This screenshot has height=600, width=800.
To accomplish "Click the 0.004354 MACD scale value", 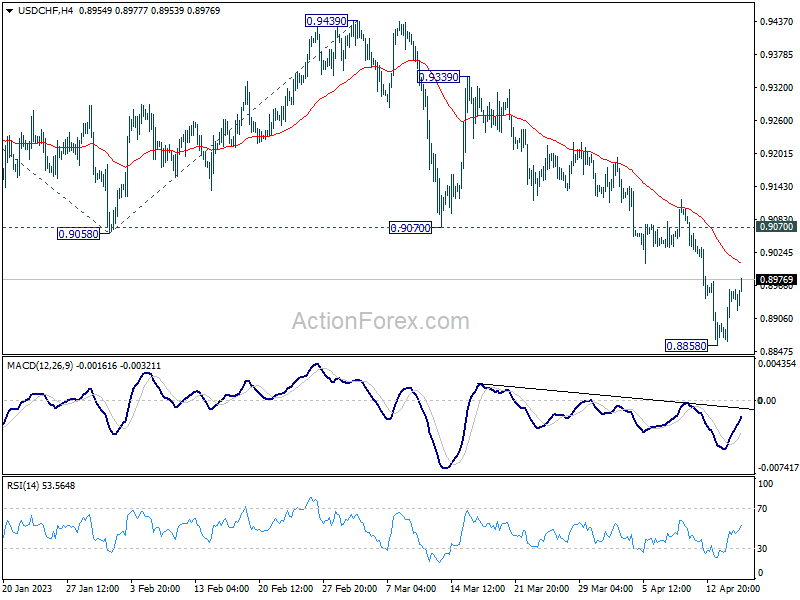I will pyautogui.click(x=777, y=364).
